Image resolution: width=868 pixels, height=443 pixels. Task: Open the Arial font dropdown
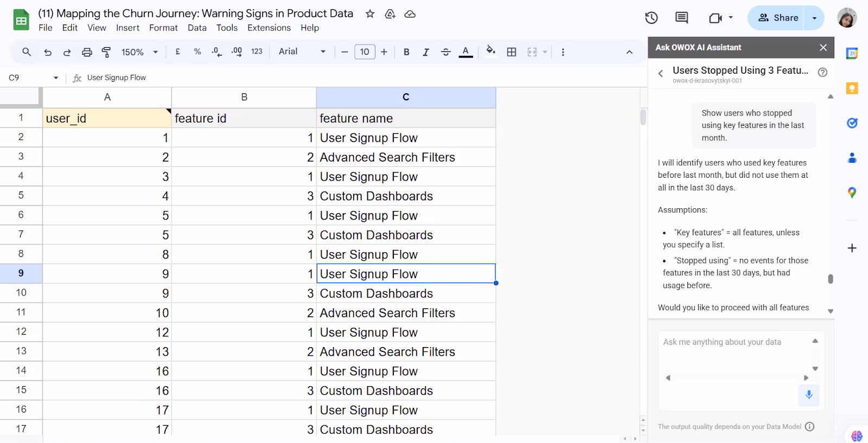[302, 52]
